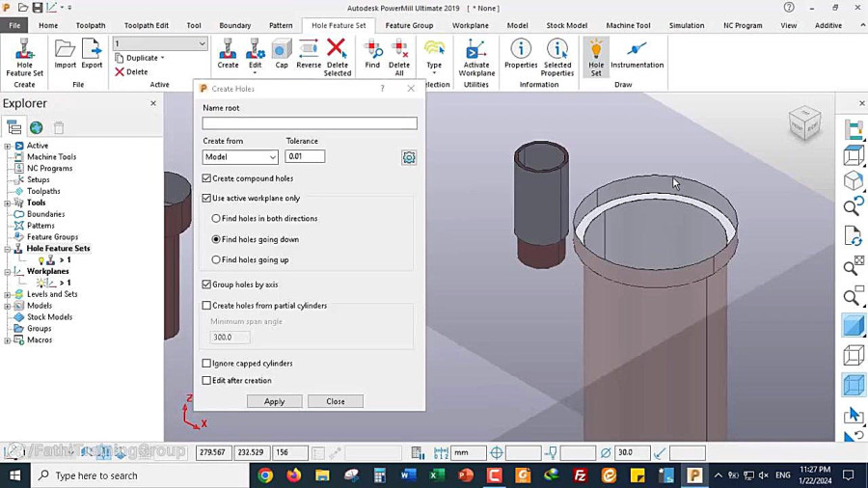The image size is (868, 488).
Task: Click the view cube in viewport
Action: tap(803, 122)
